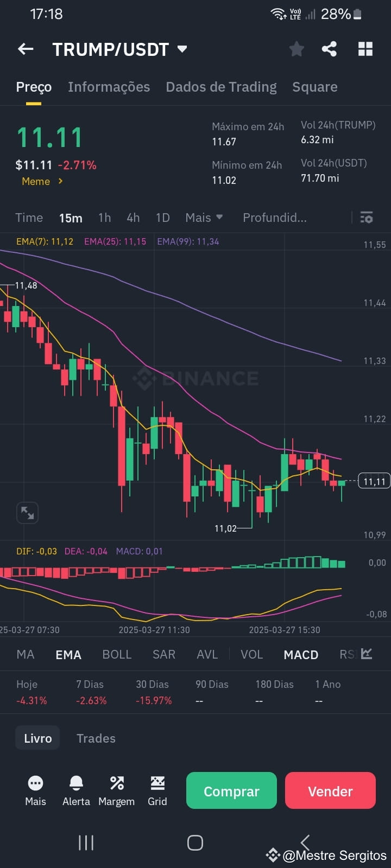Open the share icon
Viewport: 391px width, 868px height.
point(329,49)
